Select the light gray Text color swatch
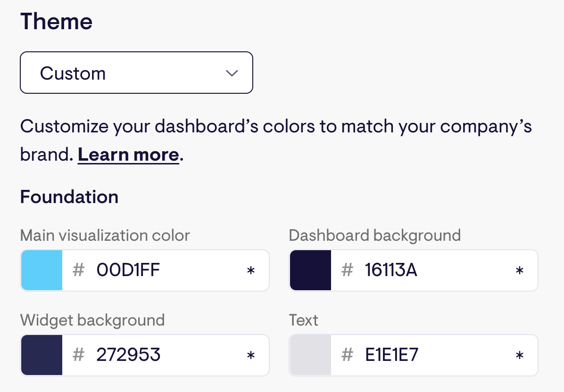Image resolution: width=564 pixels, height=392 pixels. (310, 355)
